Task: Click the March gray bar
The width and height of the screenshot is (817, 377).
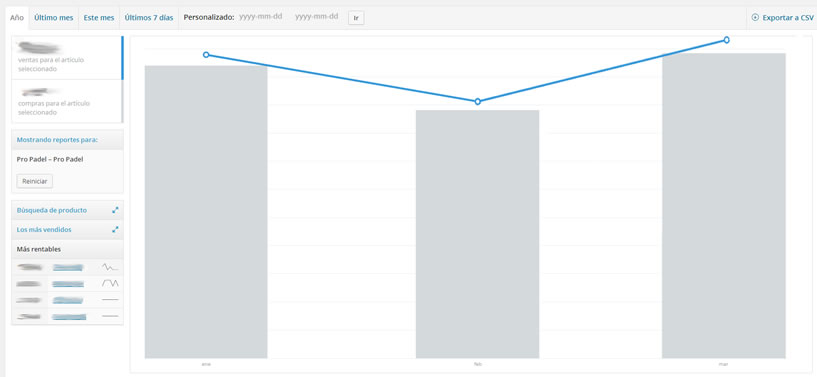Action: point(724,206)
